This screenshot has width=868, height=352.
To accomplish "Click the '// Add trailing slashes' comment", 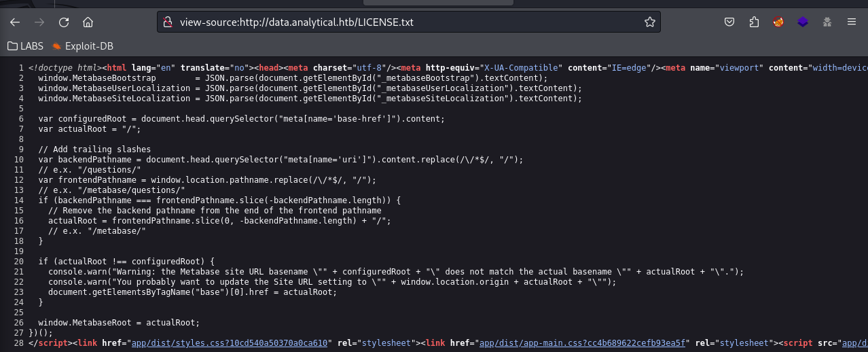I will (94, 149).
